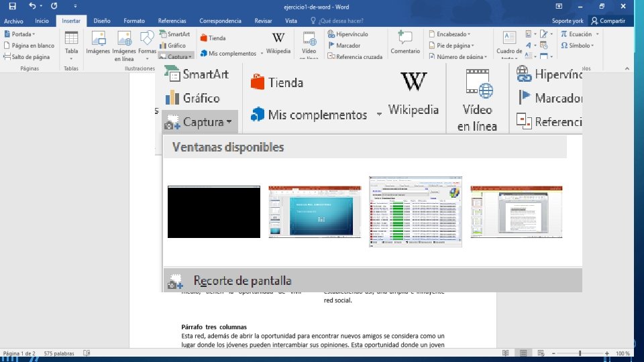Open the Ecuación dropdown

[580, 34]
